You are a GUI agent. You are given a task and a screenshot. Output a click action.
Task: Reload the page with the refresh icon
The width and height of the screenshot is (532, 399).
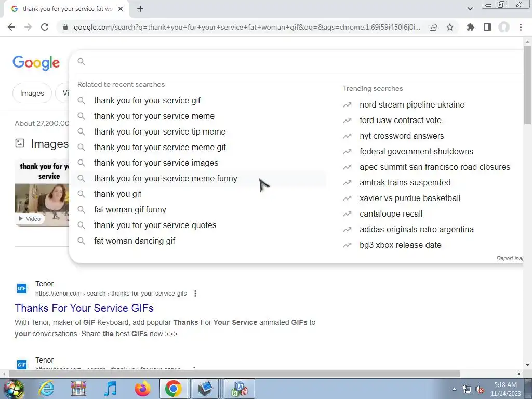click(45, 27)
